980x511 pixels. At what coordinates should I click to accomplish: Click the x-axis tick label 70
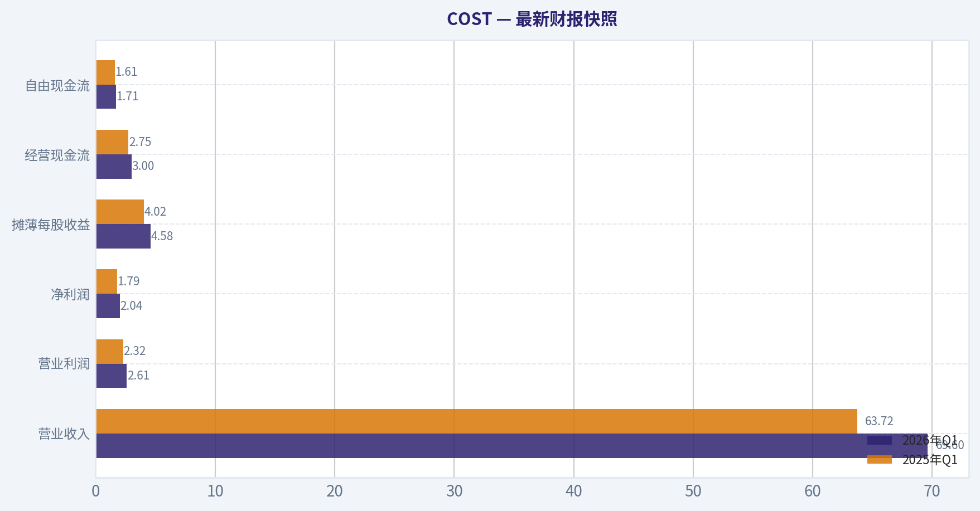932,491
